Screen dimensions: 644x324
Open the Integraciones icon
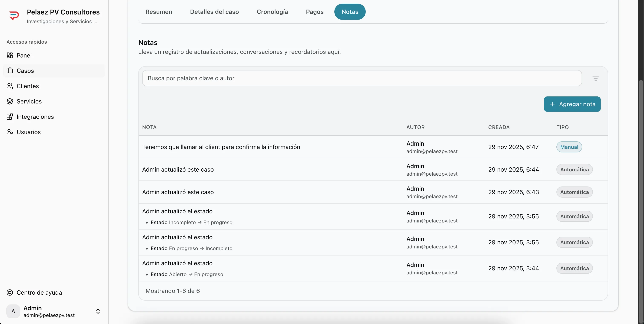tap(10, 117)
